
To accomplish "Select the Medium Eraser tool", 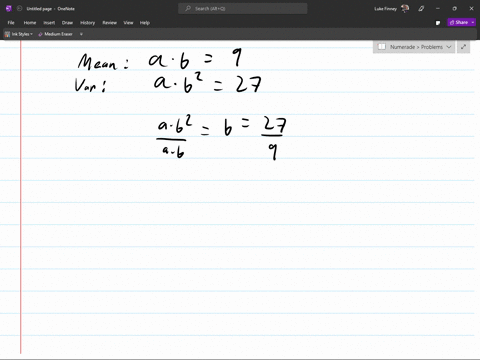I will [55, 34].
